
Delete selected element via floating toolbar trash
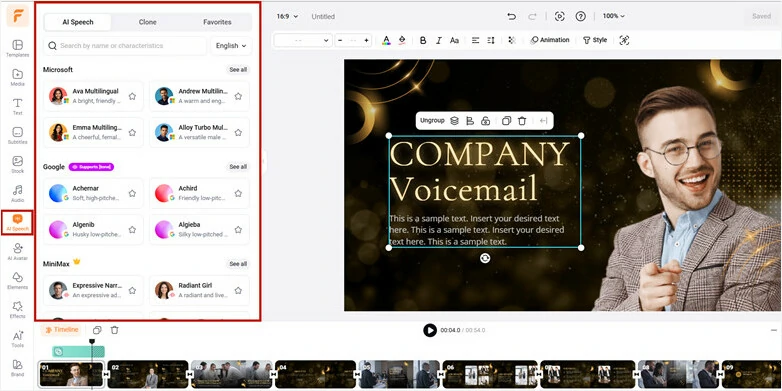point(522,121)
